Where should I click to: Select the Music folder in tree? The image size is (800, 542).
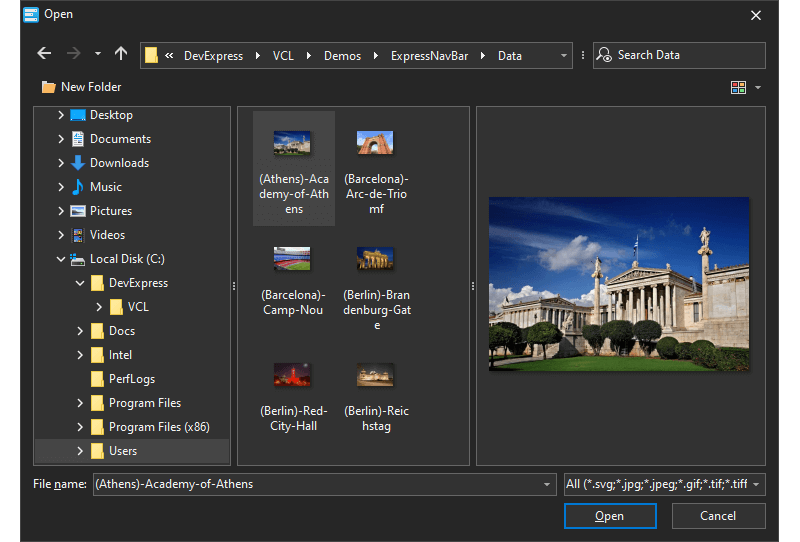tap(105, 187)
